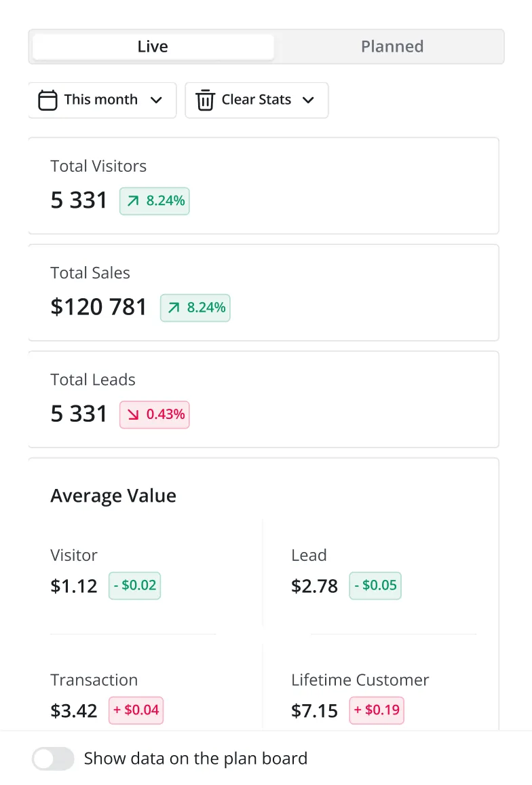Switch to the Live tab

(x=153, y=47)
